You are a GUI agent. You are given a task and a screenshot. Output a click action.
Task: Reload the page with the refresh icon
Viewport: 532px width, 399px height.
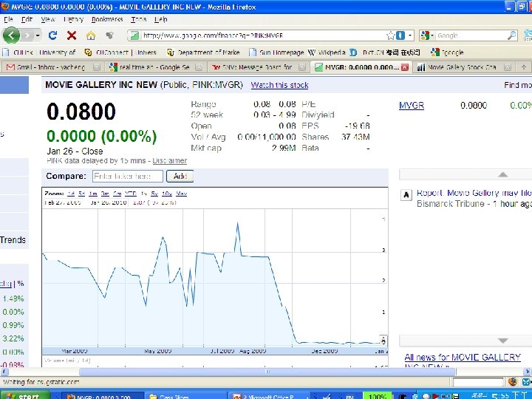coord(52,35)
